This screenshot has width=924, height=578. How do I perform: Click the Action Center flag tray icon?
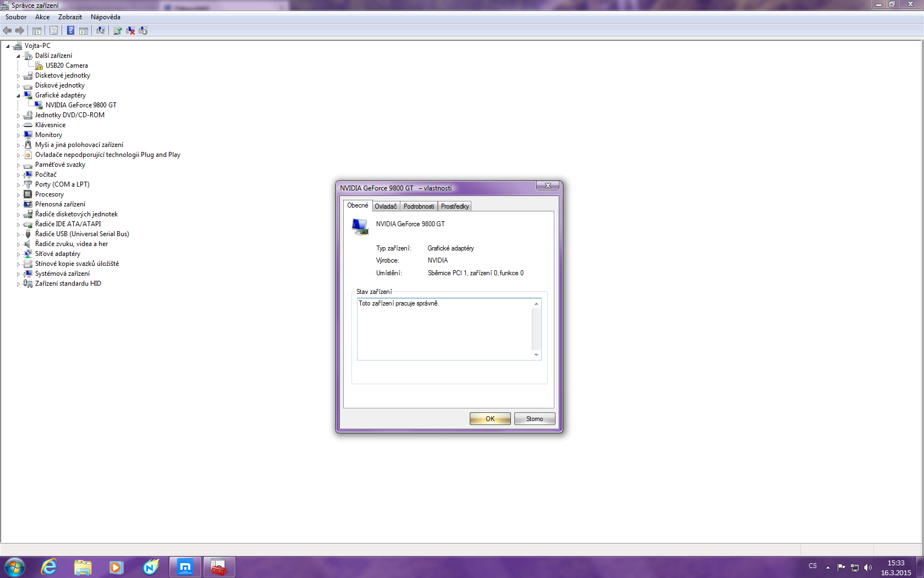pos(842,568)
